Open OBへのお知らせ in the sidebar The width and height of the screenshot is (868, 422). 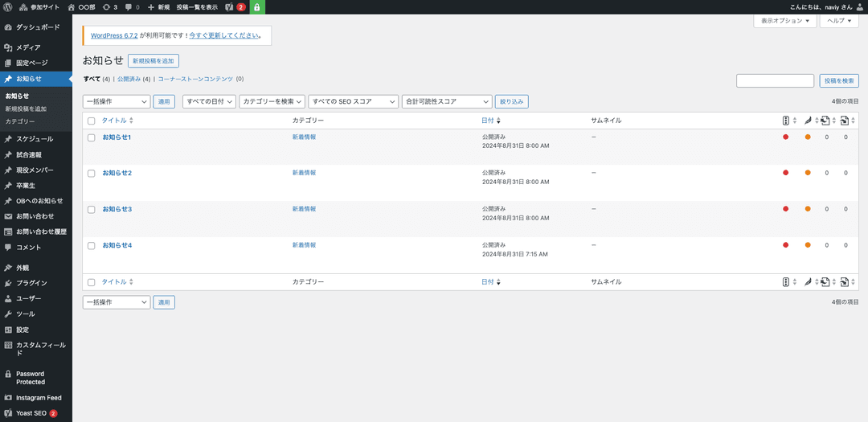click(36, 200)
